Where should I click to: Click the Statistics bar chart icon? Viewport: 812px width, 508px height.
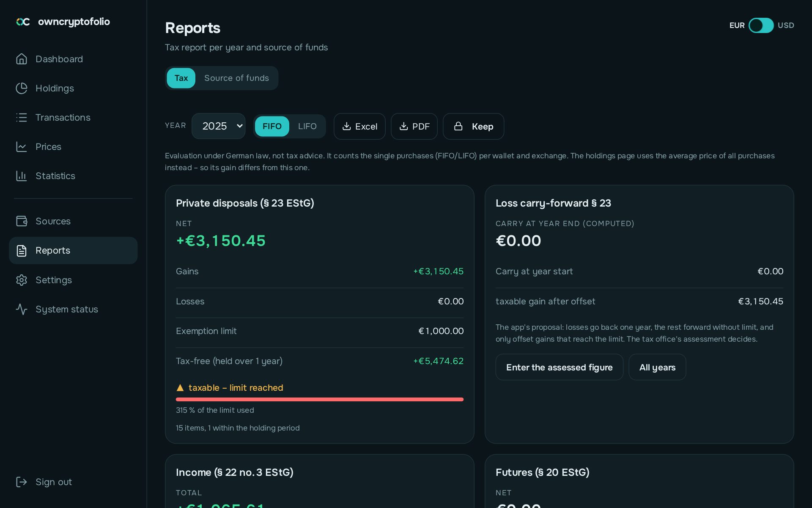(x=22, y=176)
